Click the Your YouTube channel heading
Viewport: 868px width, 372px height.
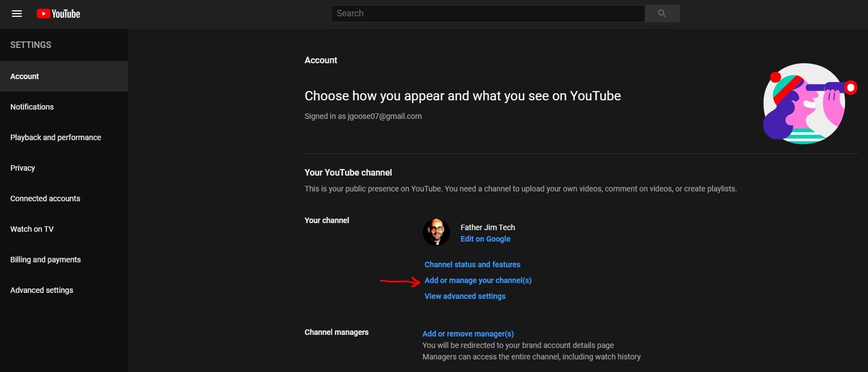pos(348,173)
